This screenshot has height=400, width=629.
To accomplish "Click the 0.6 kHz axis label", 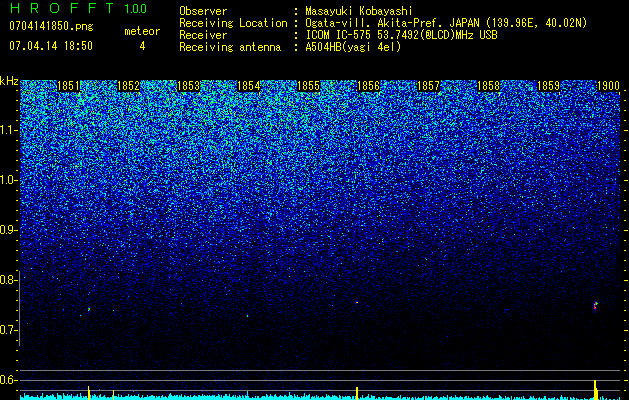I will [7, 380].
